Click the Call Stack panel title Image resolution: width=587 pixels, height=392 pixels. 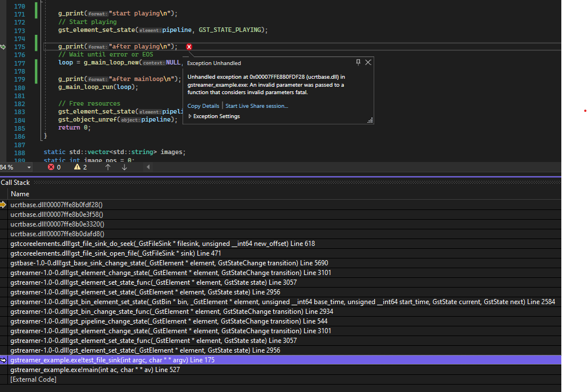15,183
